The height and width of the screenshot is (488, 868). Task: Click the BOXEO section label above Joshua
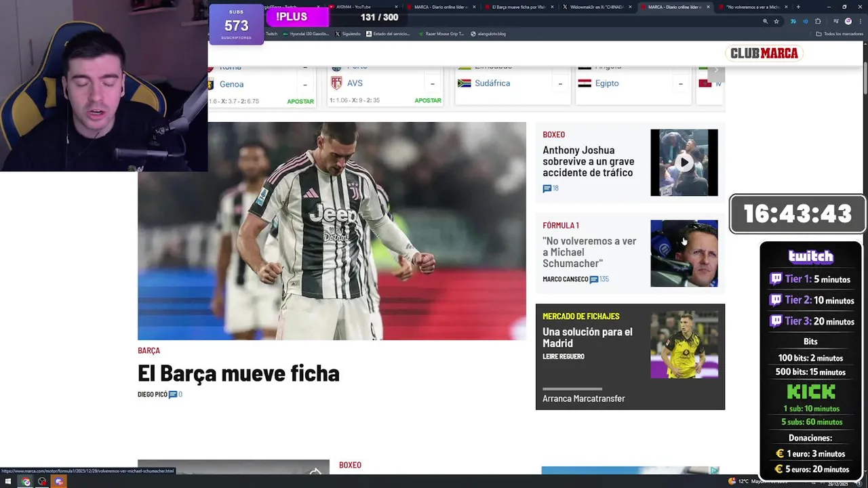click(553, 134)
